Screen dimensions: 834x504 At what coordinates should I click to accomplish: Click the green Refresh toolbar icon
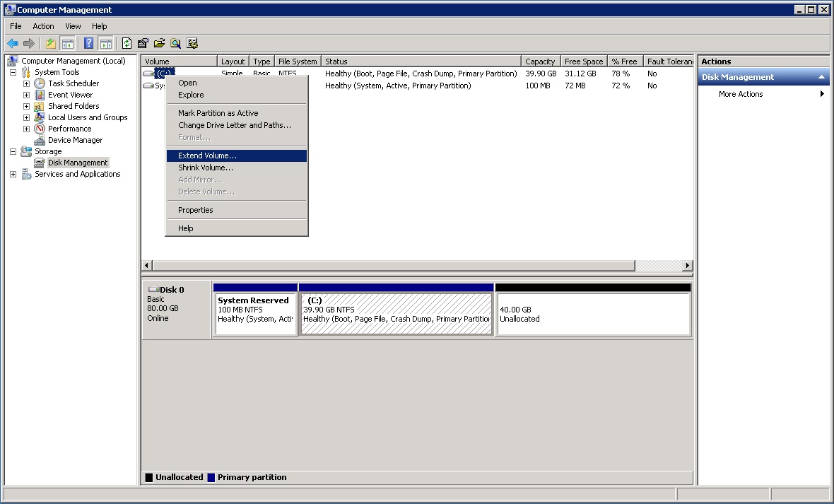point(127,43)
